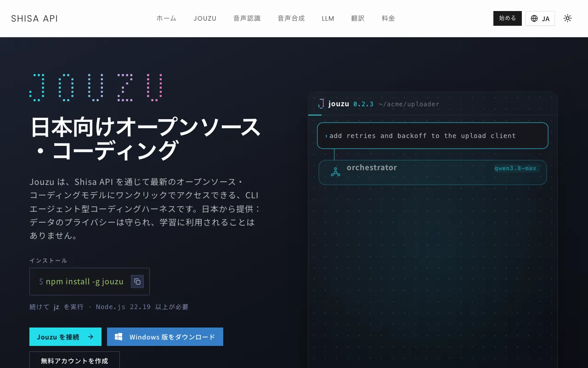Click the npm install -g jouzu text

(x=85, y=282)
